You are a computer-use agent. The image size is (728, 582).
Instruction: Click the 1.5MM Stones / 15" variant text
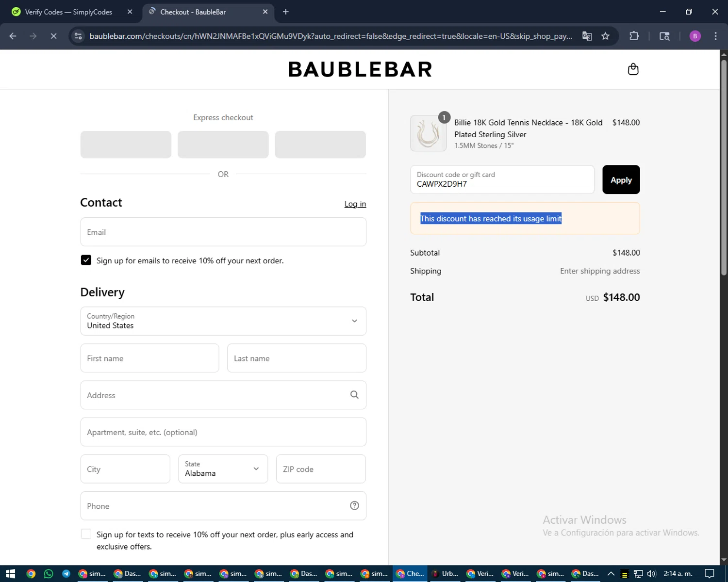click(484, 145)
